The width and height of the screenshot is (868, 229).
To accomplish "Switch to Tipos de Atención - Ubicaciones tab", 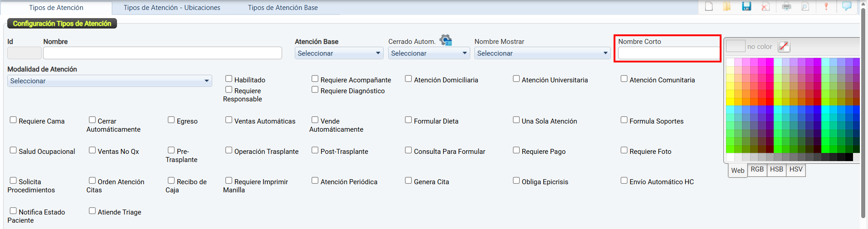I will tap(172, 8).
